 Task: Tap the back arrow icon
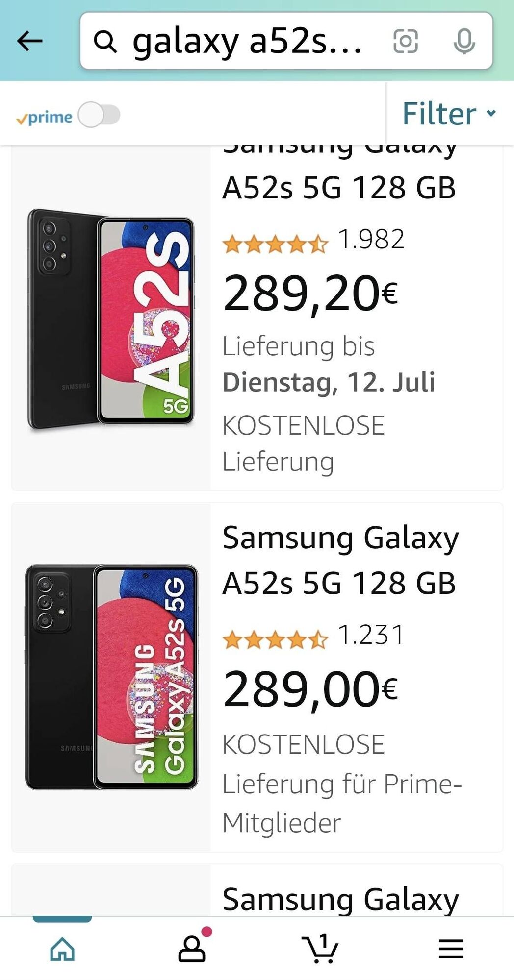coord(30,41)
